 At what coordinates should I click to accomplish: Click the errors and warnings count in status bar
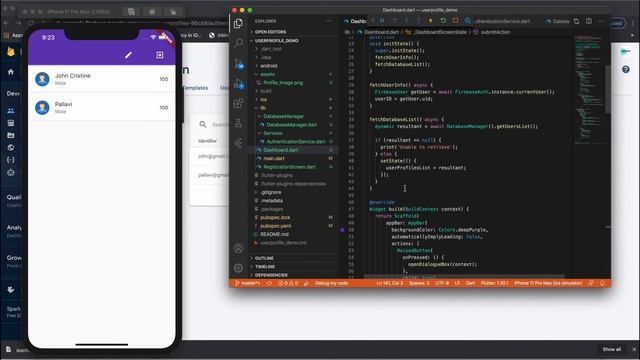[288, 283]
